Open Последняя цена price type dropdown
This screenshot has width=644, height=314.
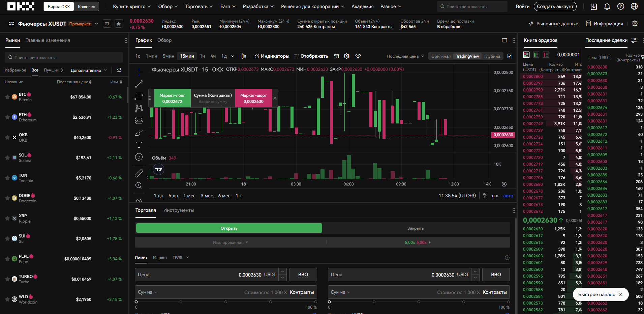point(405,56)
